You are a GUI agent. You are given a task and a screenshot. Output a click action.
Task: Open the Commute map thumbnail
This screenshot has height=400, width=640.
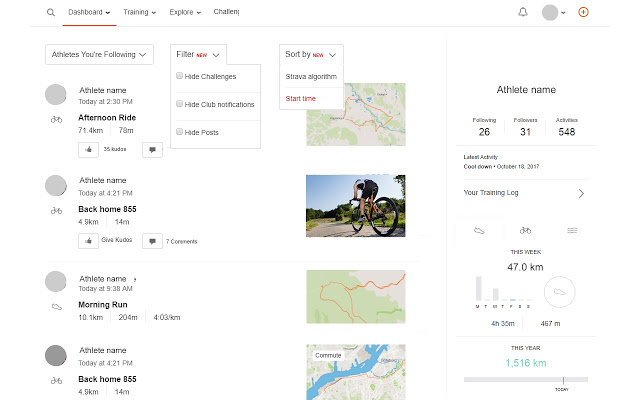coord(356,372)
